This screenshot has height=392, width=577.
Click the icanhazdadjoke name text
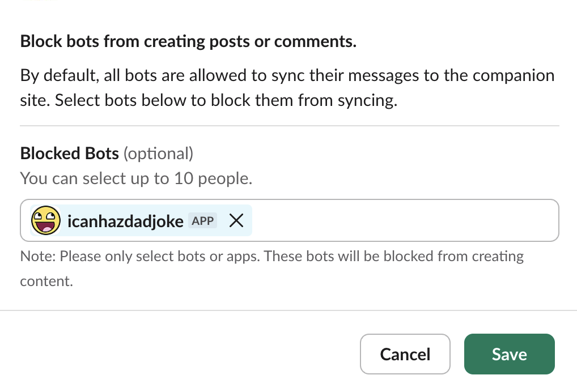pos(125,220)
